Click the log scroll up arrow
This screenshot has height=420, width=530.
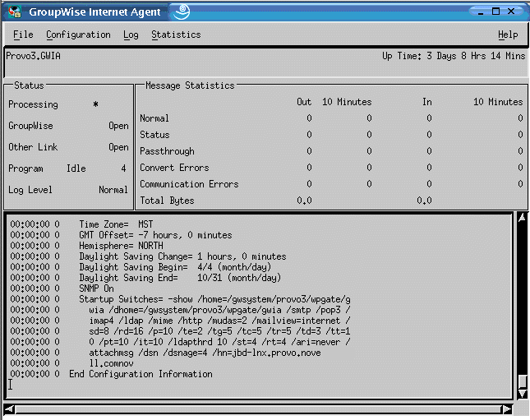tap(523, 218)
